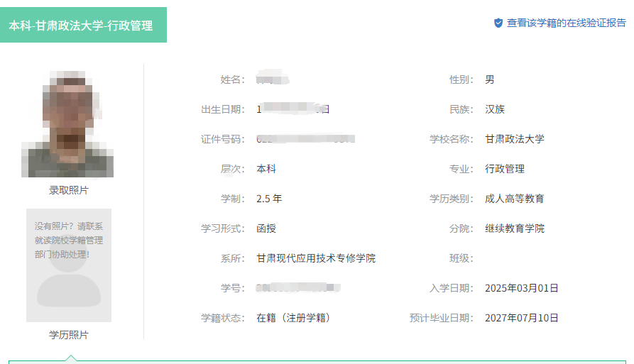Click the study form value 函授
Screen dimensions: 634x364
[266, 228]
